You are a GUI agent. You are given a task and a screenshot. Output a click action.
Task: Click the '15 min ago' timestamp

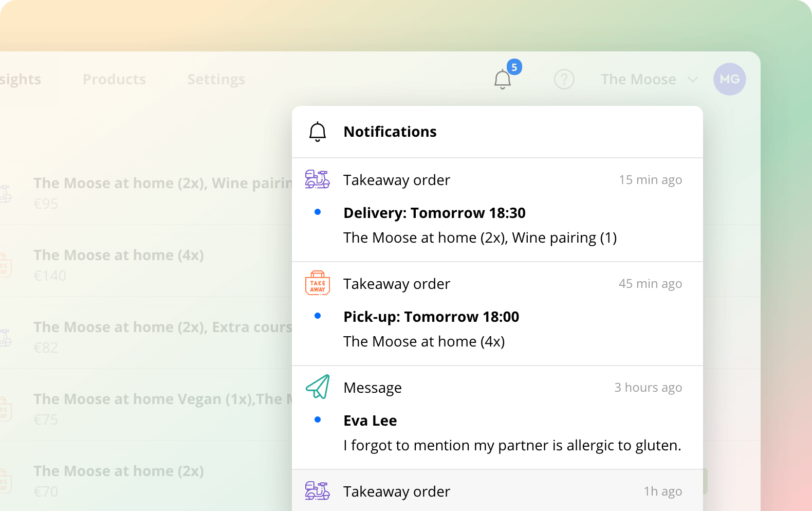pyautogui.click(x=650, y=180)
